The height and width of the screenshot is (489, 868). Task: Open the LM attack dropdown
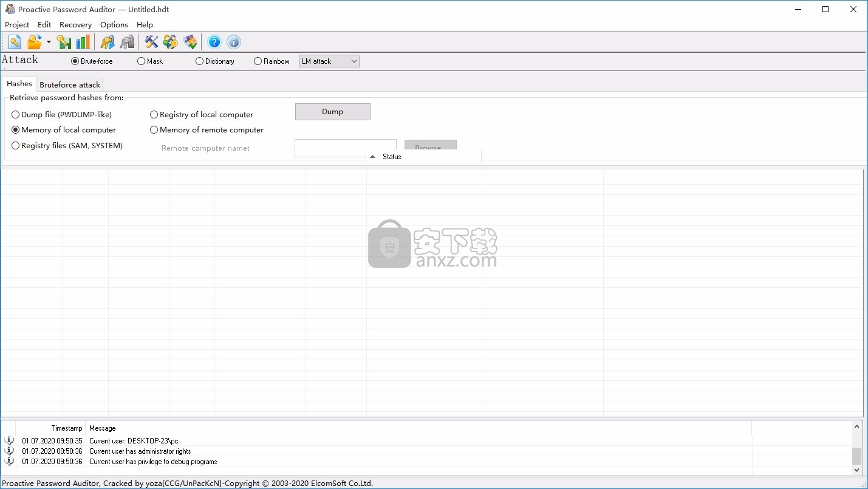point(329,61)
